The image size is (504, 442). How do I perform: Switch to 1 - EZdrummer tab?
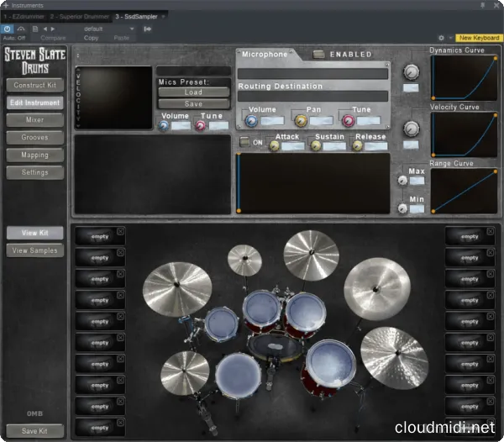click(x=24, y=17)
